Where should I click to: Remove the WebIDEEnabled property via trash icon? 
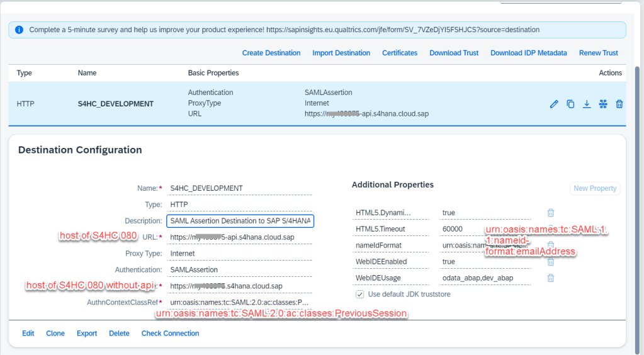551,261
